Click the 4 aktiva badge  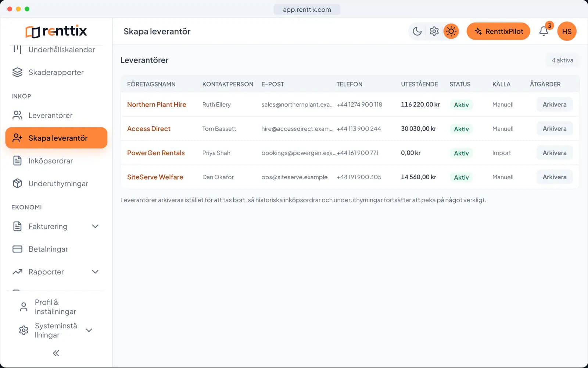(x=562, y=60)
